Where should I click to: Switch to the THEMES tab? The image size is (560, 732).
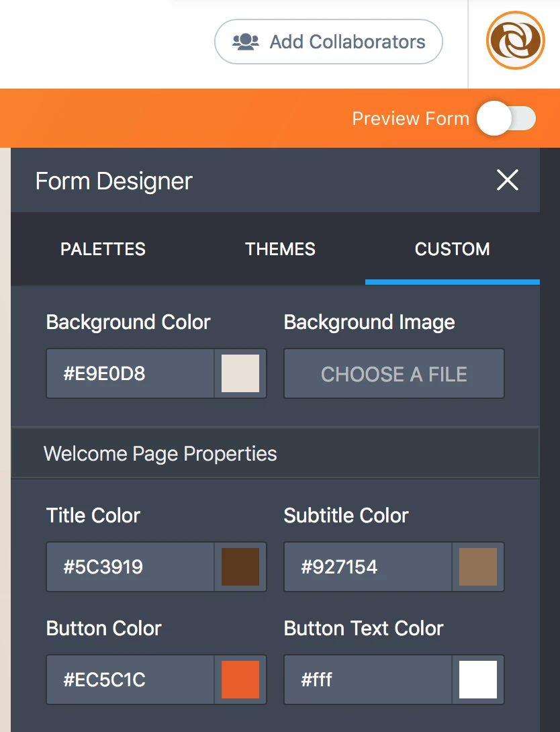280,249
